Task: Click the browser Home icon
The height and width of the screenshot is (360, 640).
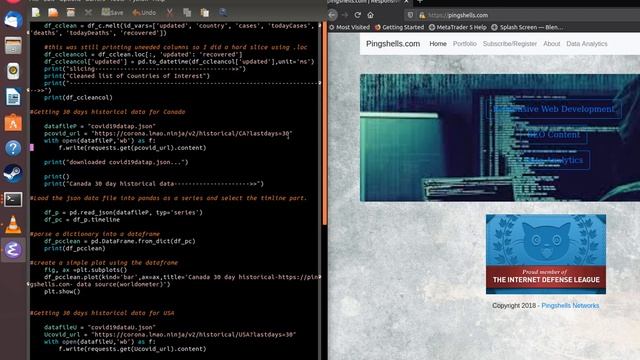Action: (x=370, y=15)
